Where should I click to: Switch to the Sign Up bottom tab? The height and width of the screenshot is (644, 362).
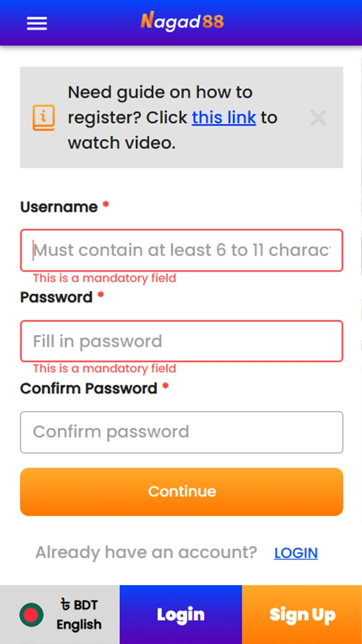coord(302,615)
